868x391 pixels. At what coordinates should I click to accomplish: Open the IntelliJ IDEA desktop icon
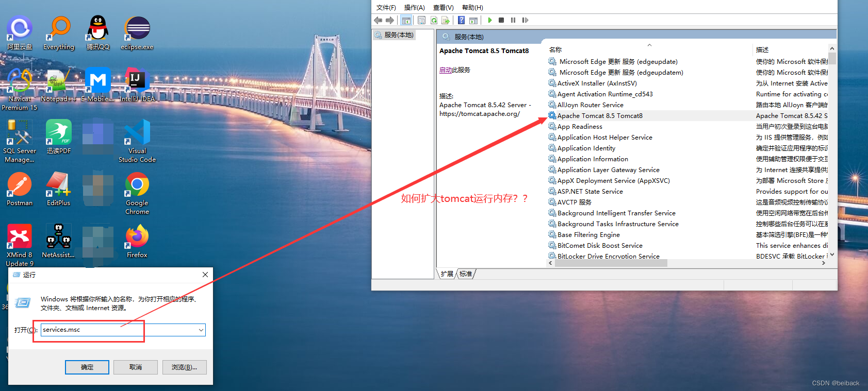137,84
